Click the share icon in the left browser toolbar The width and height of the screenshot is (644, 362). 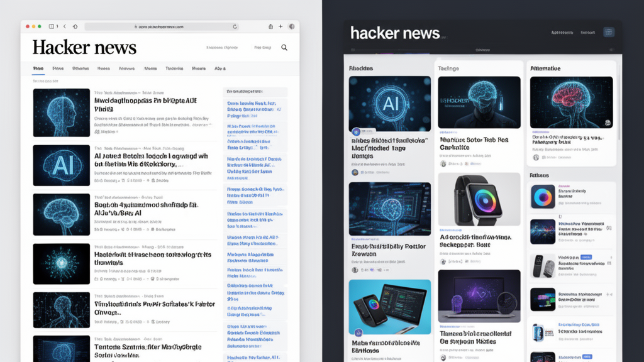(x=270, y=26)
